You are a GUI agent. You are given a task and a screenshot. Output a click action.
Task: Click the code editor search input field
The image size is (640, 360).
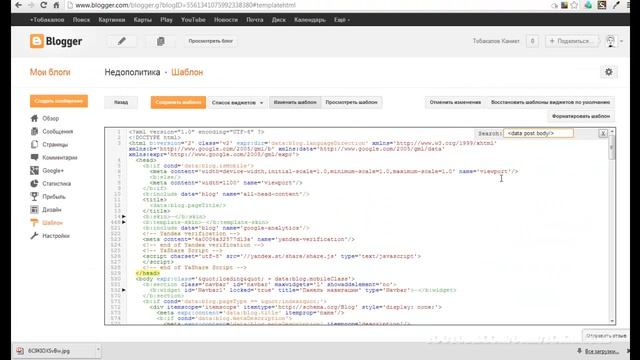click(x=538, y=133)
